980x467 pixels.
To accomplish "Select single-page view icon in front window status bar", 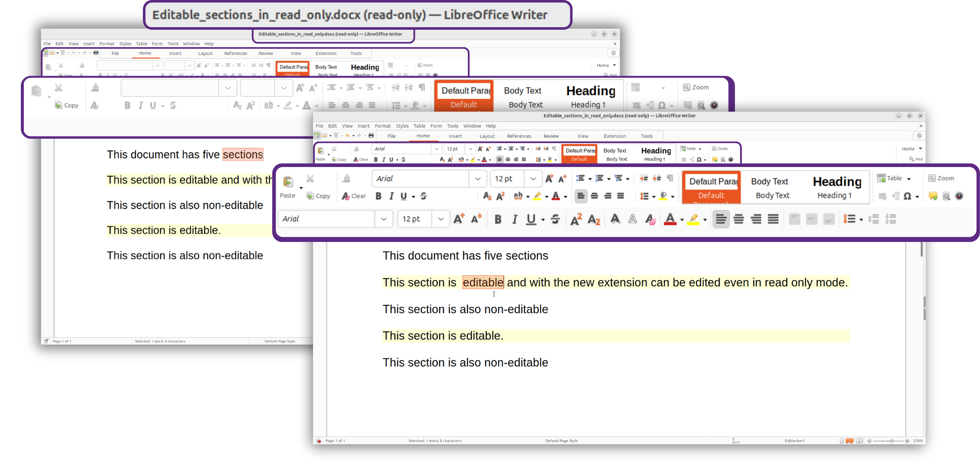I will click(841, 441).
